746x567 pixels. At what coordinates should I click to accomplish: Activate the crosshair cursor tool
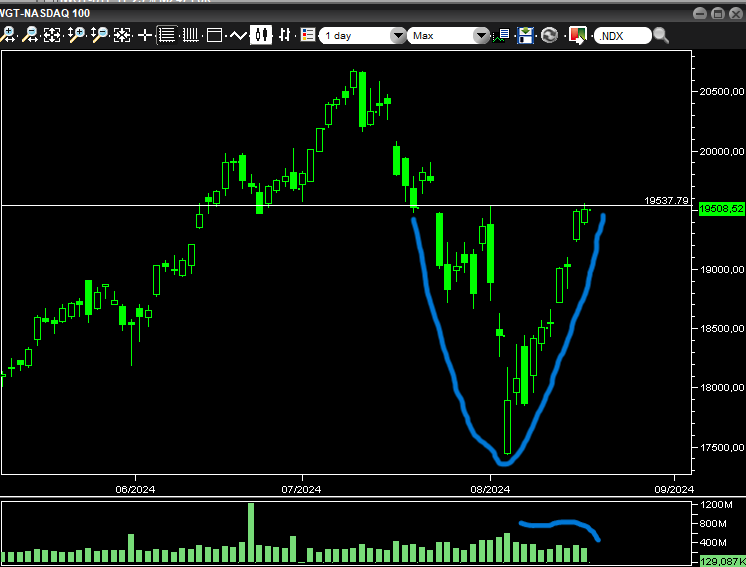pos(145,35)
